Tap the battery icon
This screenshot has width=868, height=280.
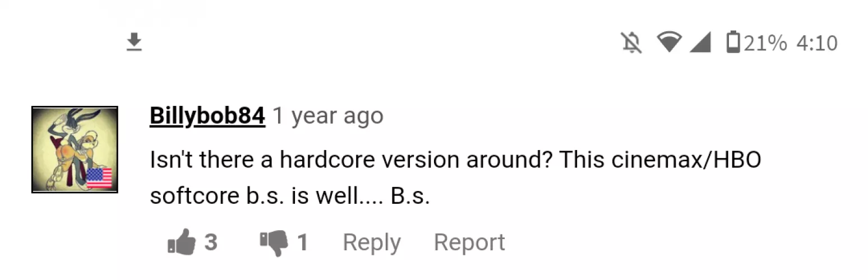tap(732, 43)
